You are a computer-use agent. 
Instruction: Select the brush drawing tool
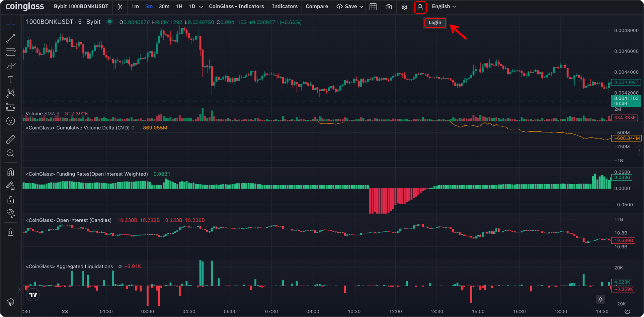(11, 66)
